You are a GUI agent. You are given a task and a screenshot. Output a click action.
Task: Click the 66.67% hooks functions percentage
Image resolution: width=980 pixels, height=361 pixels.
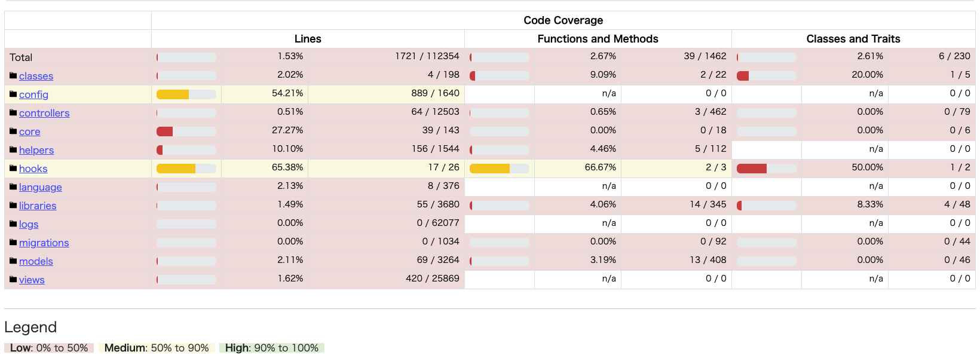point(601,167)
